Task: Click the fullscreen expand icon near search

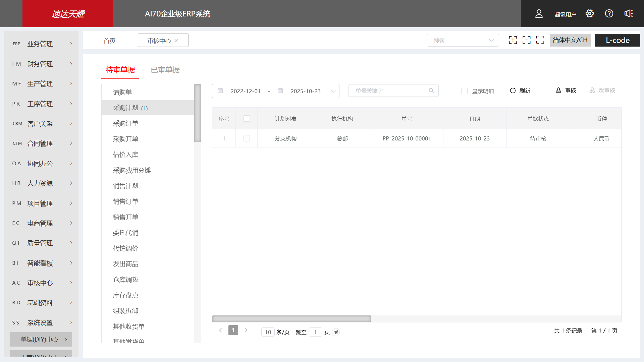Action: click(x=540, y=40)
